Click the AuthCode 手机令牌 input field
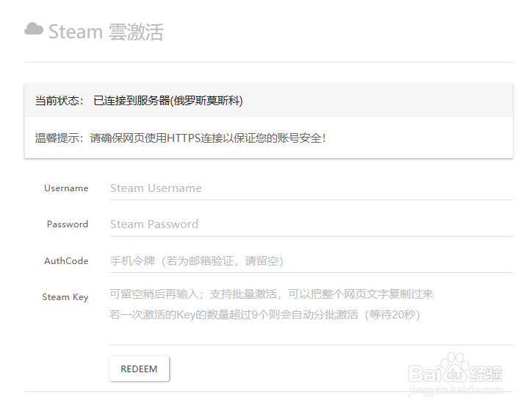The image size is (532, 409). (x=311, y=261)
